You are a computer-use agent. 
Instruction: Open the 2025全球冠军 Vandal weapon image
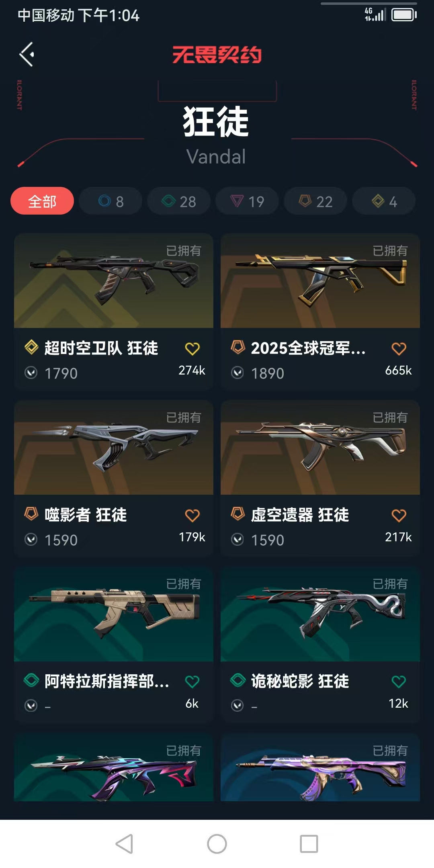coord(320,280)
